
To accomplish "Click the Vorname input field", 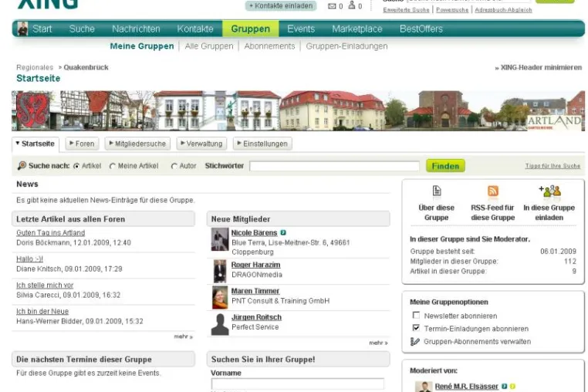I will [x=298, y=384].
